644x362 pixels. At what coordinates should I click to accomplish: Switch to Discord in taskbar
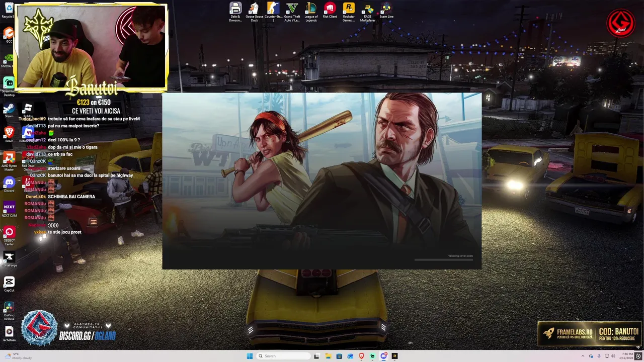(383, 356)
